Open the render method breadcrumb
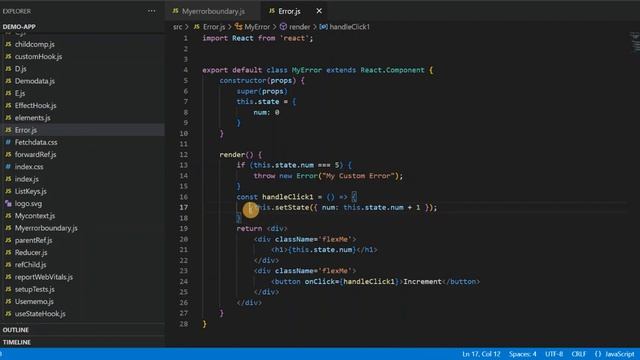Screen dimensions: 640x360 point(300,27)
